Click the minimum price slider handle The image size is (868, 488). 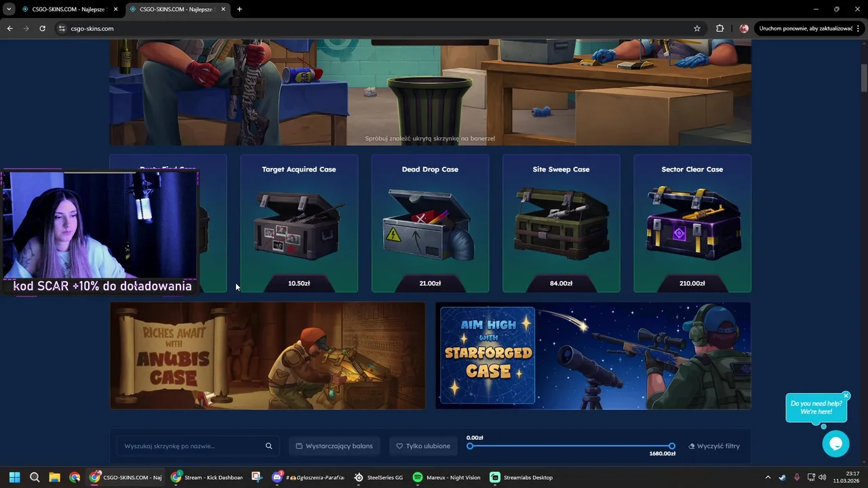pyautogui.click(x=470, y=446)
